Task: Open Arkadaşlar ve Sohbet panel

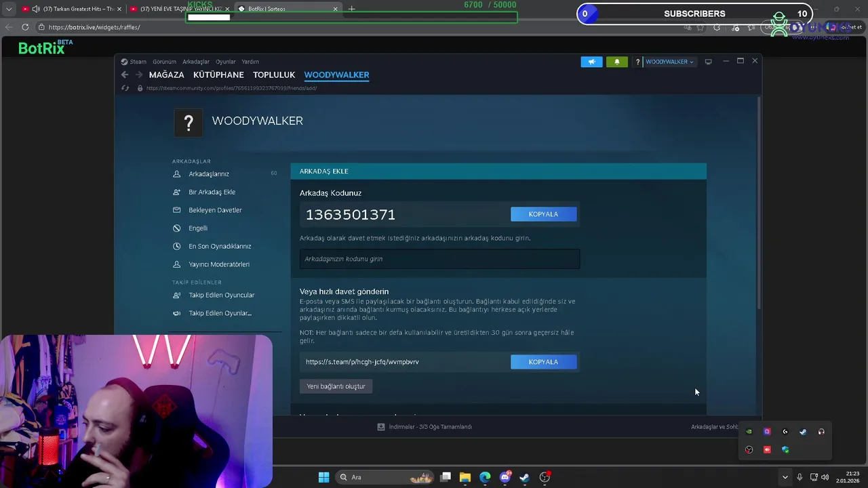Action: 715,427
